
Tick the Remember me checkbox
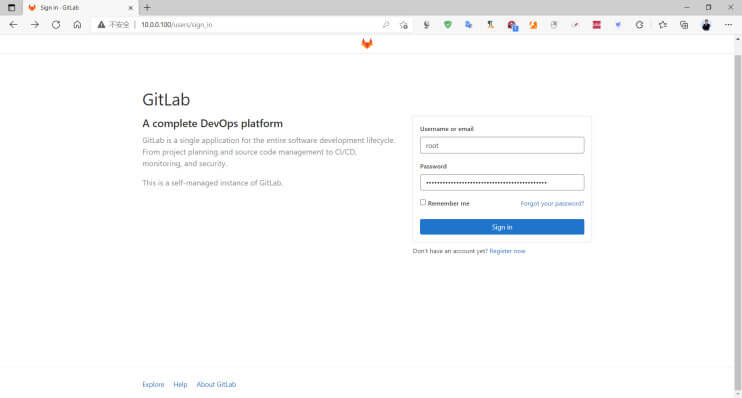click(x=423, y=203)
